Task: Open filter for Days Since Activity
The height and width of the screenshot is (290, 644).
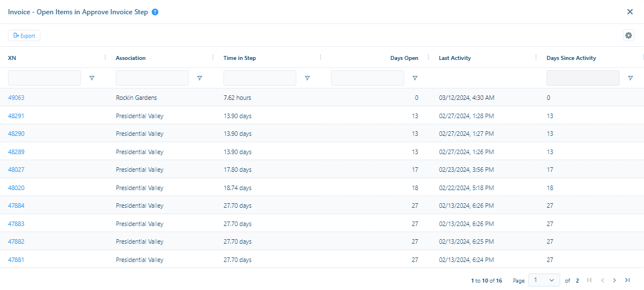Action: [630, 78]
